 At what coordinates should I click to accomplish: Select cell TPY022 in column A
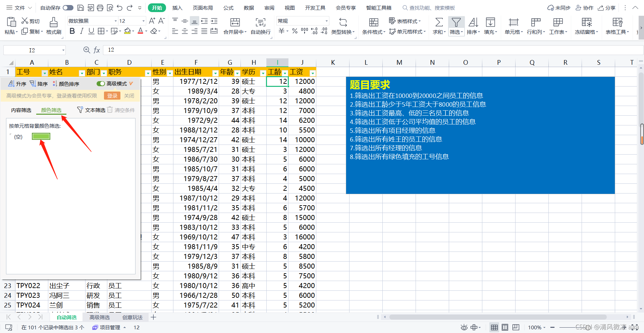pos(32,286)
